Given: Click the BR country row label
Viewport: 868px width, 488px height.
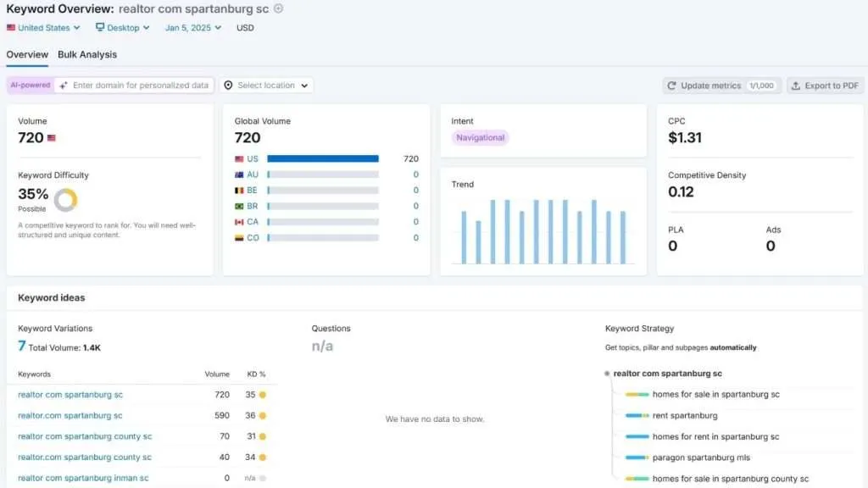Looking at the screenshot, I should click(x=252, y=206).
